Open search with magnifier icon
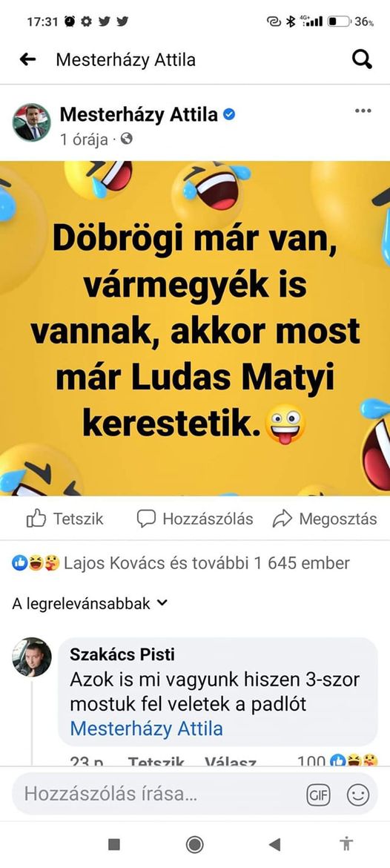This screenshot has height=868, width=390. pos(362,59)
